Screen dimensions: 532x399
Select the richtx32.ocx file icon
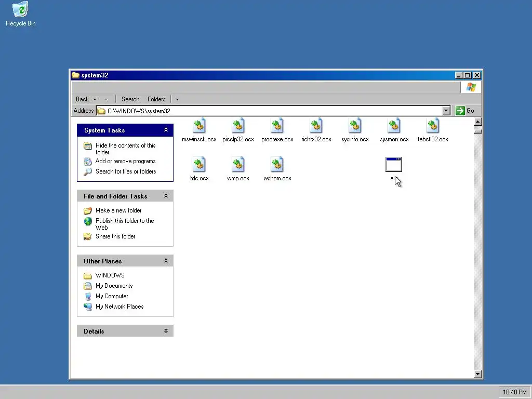coord(316,126)
